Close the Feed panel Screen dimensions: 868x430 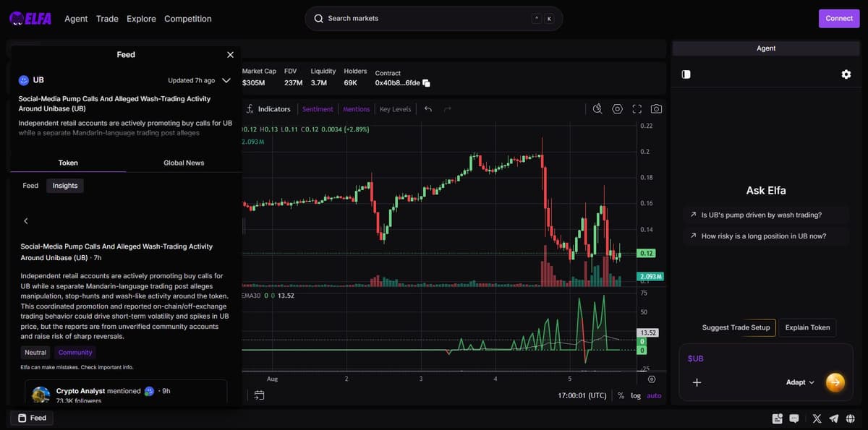(230, 55)
